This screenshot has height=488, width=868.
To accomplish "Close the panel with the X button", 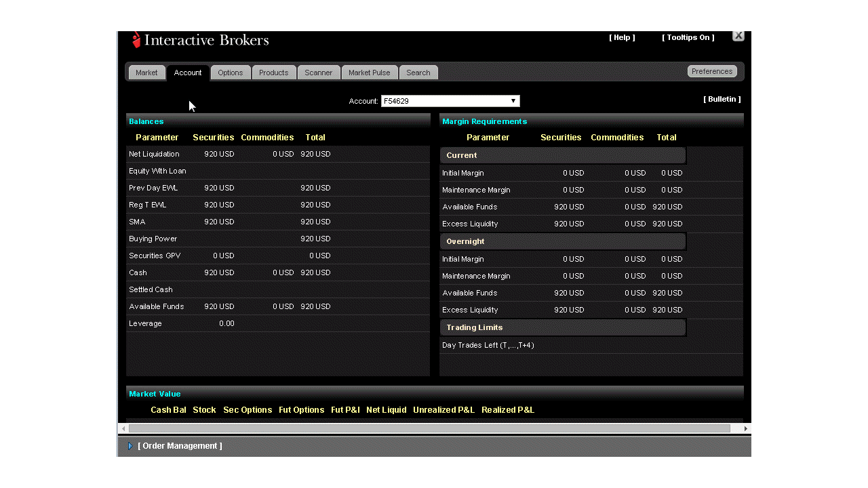I will tap(738, 36).
